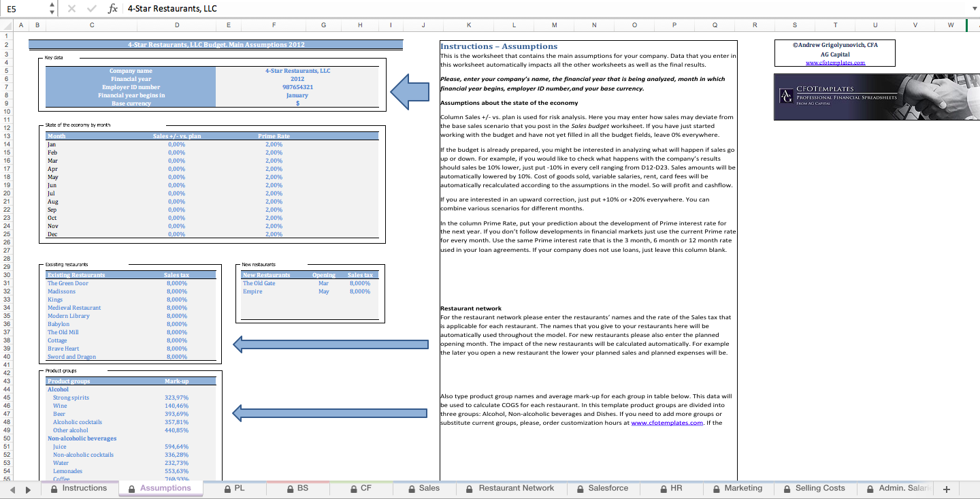Select Juice mark-up 594,64%

tap(176, 447)
